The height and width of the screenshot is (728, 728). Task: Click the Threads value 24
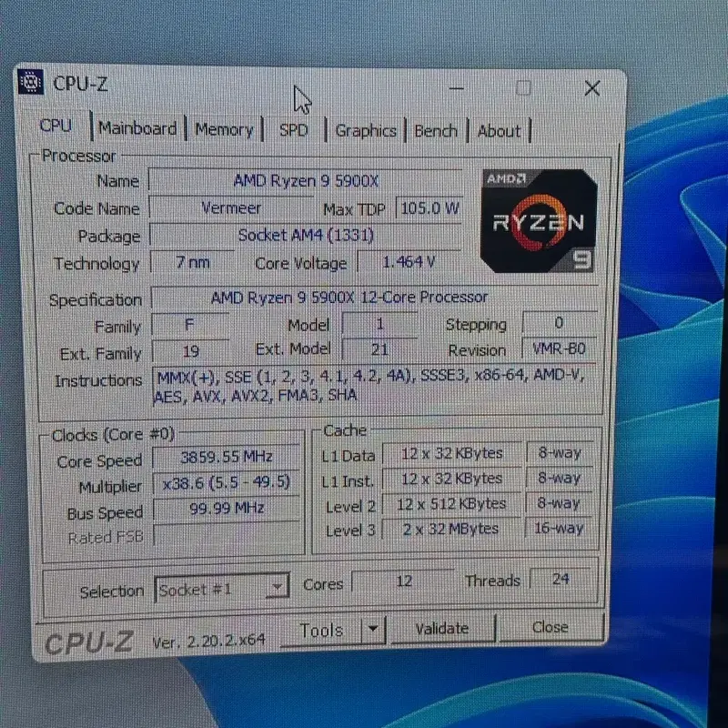pyautogui.click(x=561, y=579)
